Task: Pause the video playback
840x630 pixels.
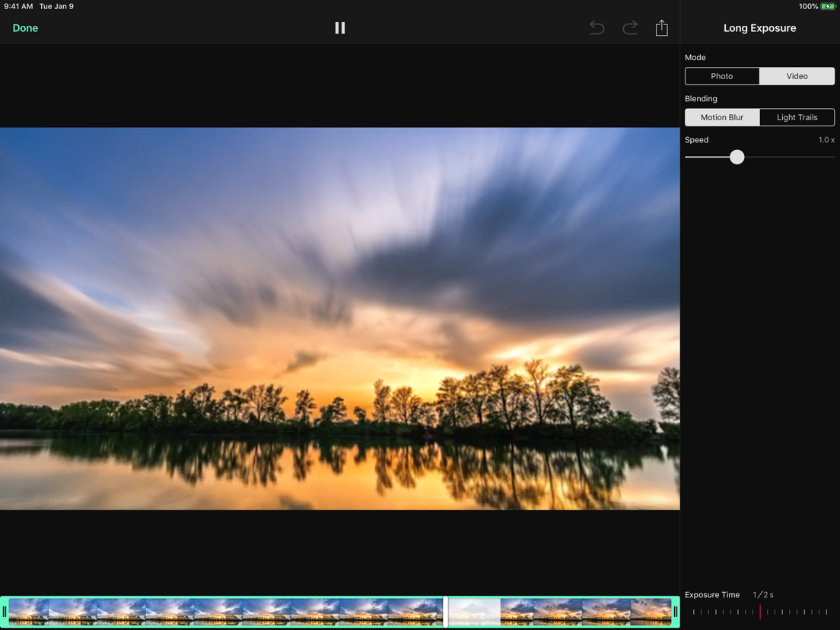Action: pyautogui.click(x=339, y=28)
